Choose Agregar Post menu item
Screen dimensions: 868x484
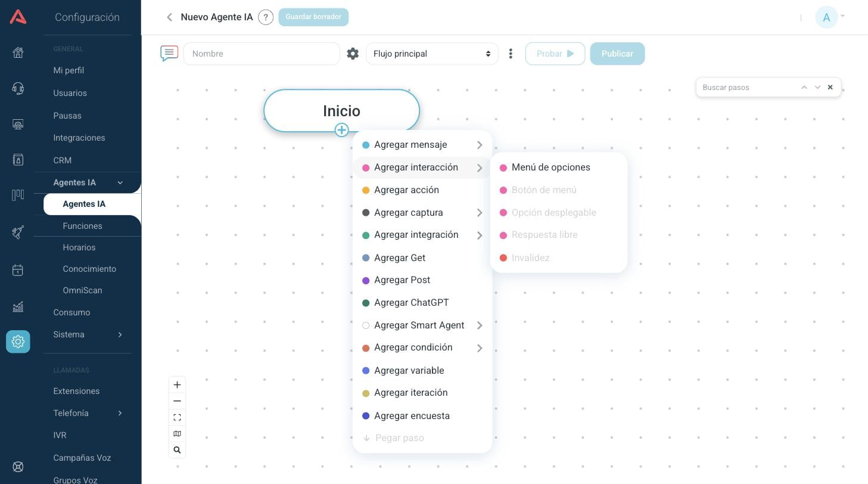pos(422,280)
